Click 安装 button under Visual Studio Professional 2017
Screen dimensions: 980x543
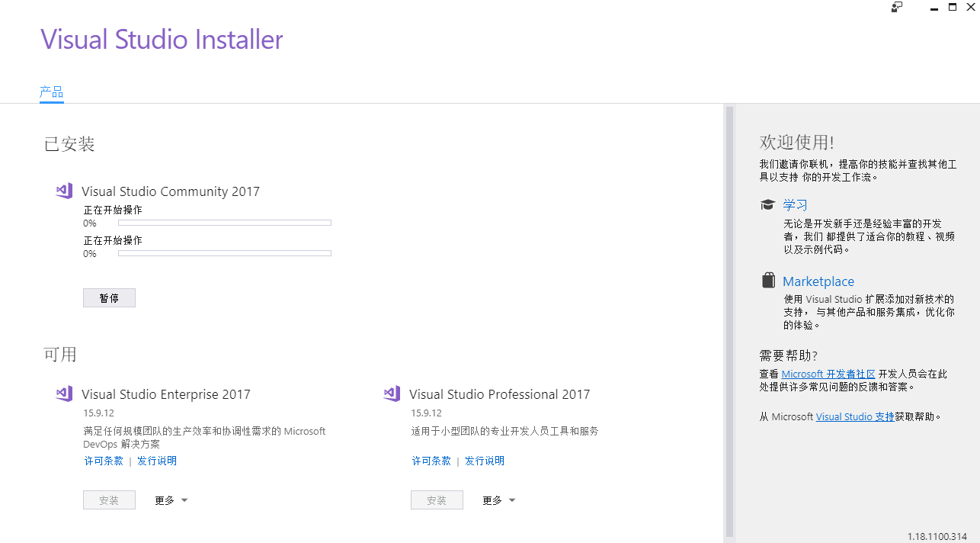(x=437, y=500)
